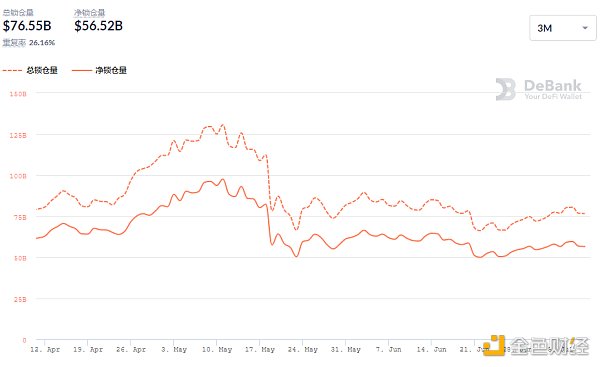Screen dimensions: 600x367
Task: Select the 24. May x-axis marker
Action: 303,349
